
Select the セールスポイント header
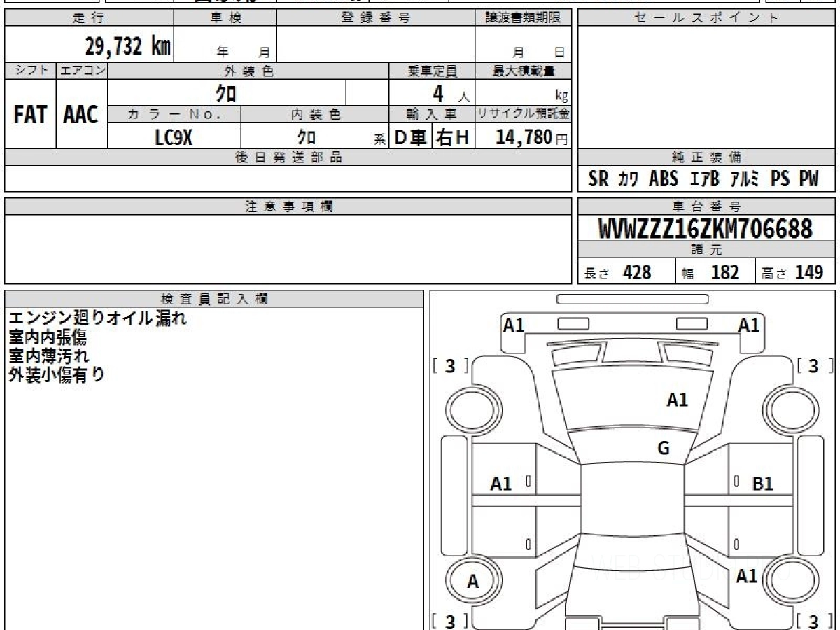coord(707,18)
